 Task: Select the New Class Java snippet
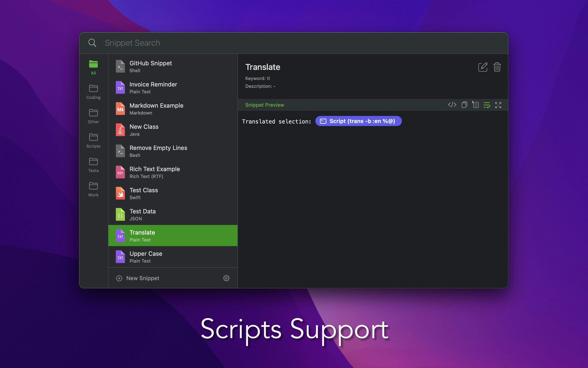(173, 130)
